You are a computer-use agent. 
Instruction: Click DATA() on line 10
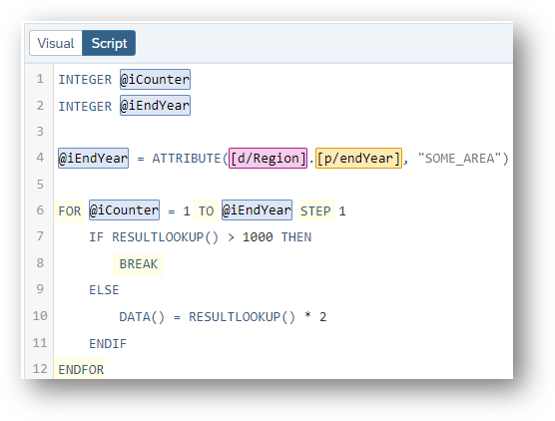[142, 317]
